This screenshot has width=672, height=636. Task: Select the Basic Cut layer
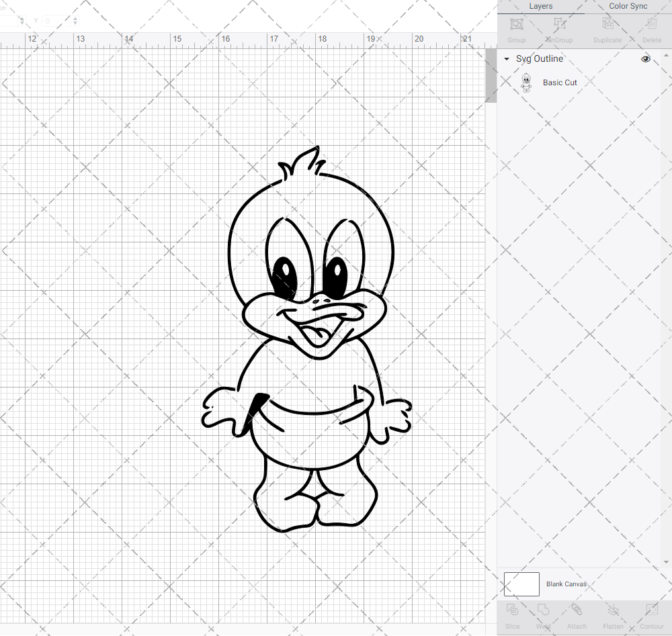[x=560, y=82]
